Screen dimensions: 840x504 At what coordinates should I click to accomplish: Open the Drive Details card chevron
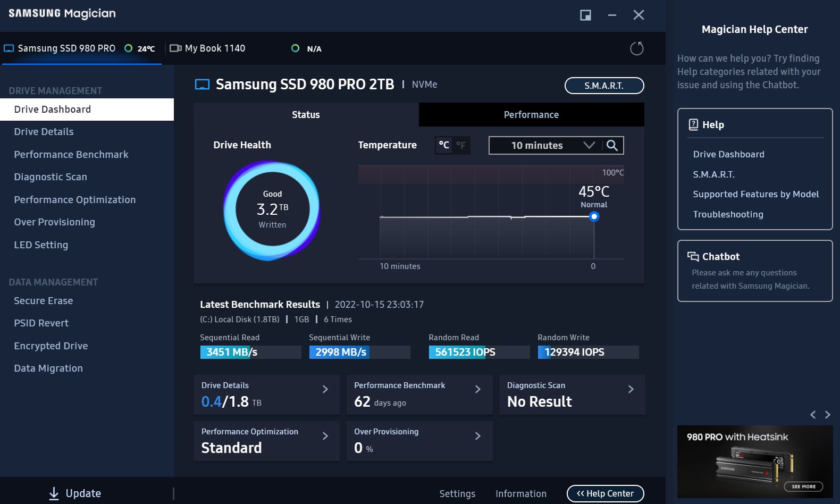pos(325,389)
